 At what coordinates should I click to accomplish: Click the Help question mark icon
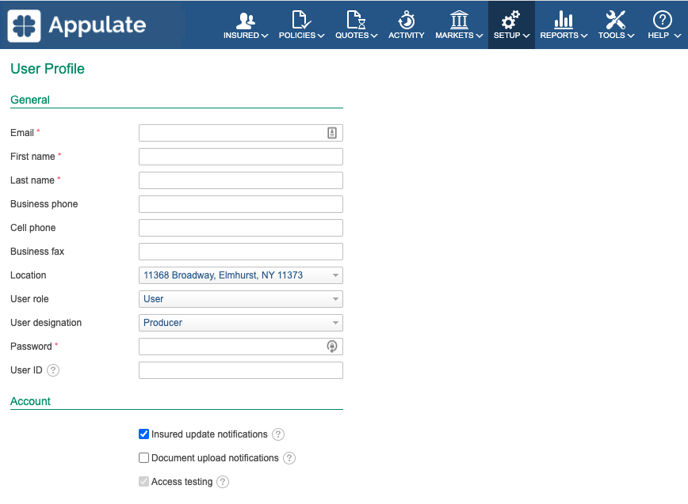coord(662,20)
